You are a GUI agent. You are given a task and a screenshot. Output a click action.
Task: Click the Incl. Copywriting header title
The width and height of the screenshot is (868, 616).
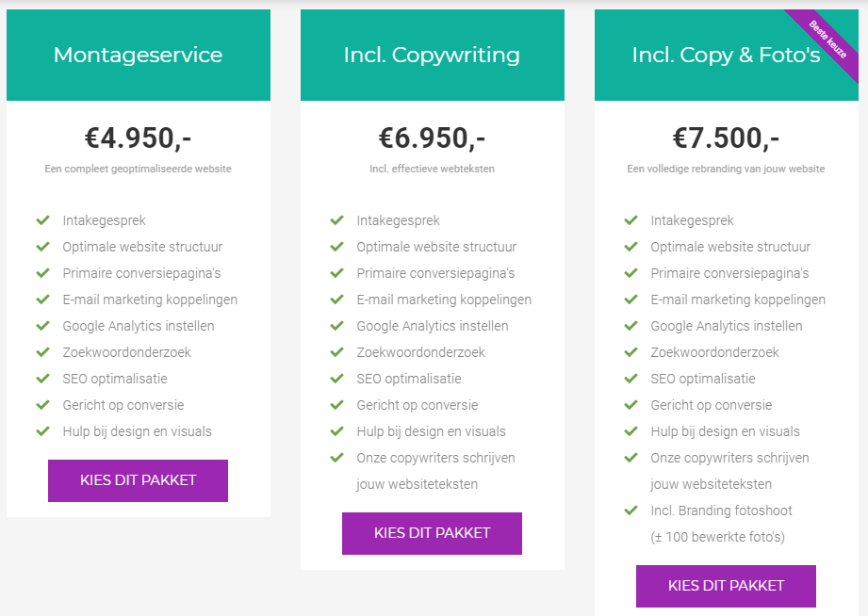click(x=432, y=55)
